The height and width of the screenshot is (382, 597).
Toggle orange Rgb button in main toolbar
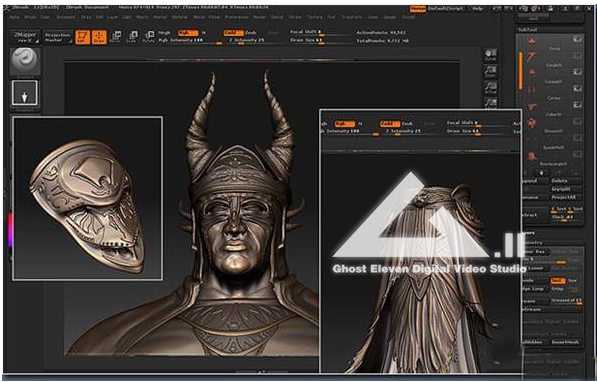(x=188, y=33)
